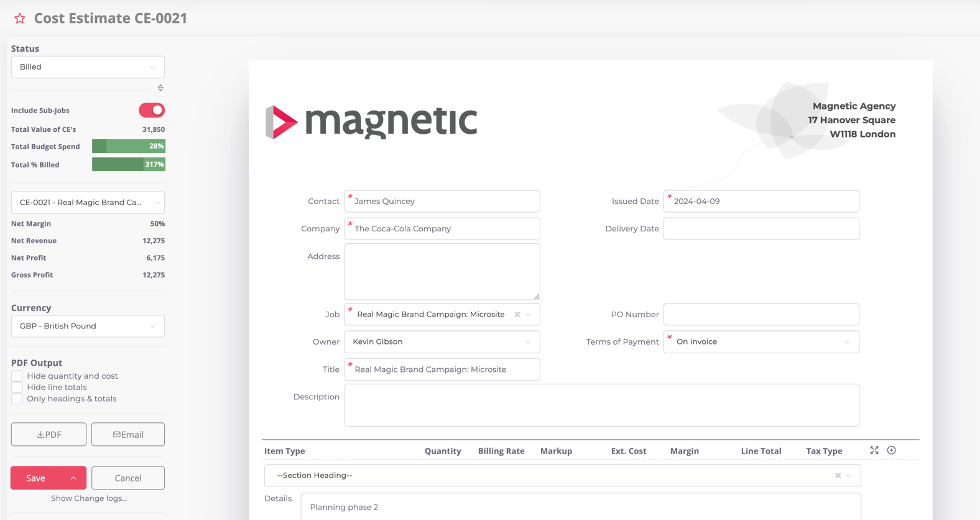The height and width of the screenshot is (520, 980).
Task: Click the address text area resize handle
Action: (x=537, y=296)
